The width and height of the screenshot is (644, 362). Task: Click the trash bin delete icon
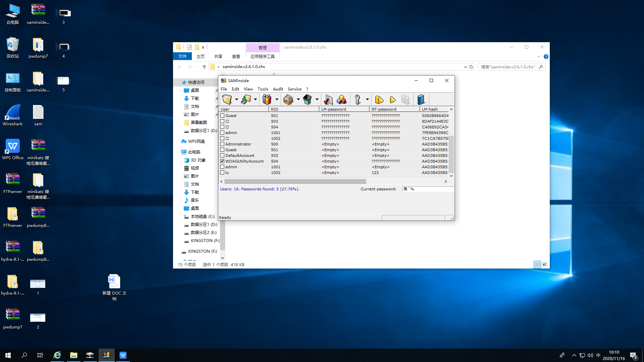tap(307, 100)
